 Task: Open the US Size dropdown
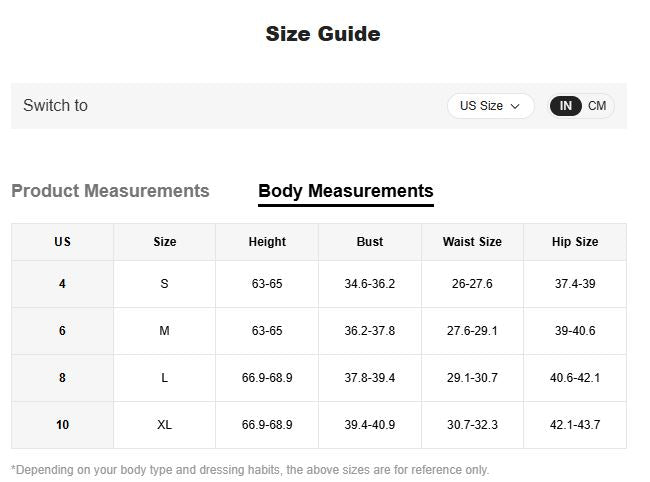tap(489, 106)
